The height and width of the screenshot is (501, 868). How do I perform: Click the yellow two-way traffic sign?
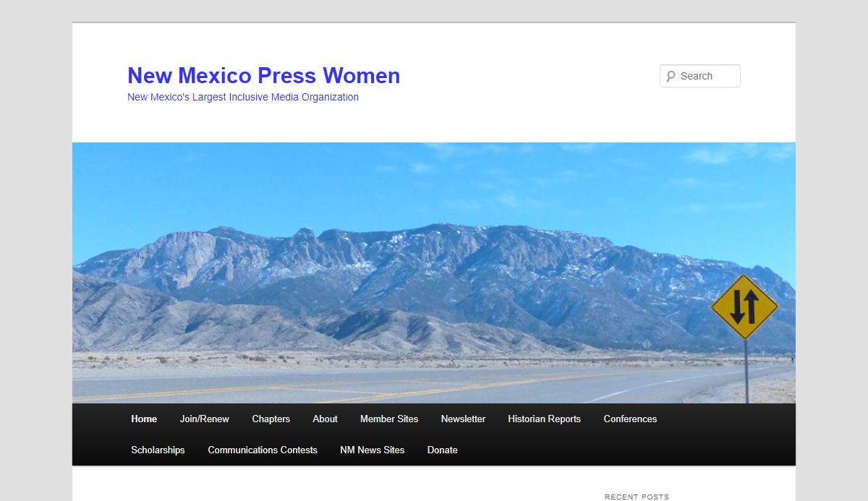click(x=744, y=307)
